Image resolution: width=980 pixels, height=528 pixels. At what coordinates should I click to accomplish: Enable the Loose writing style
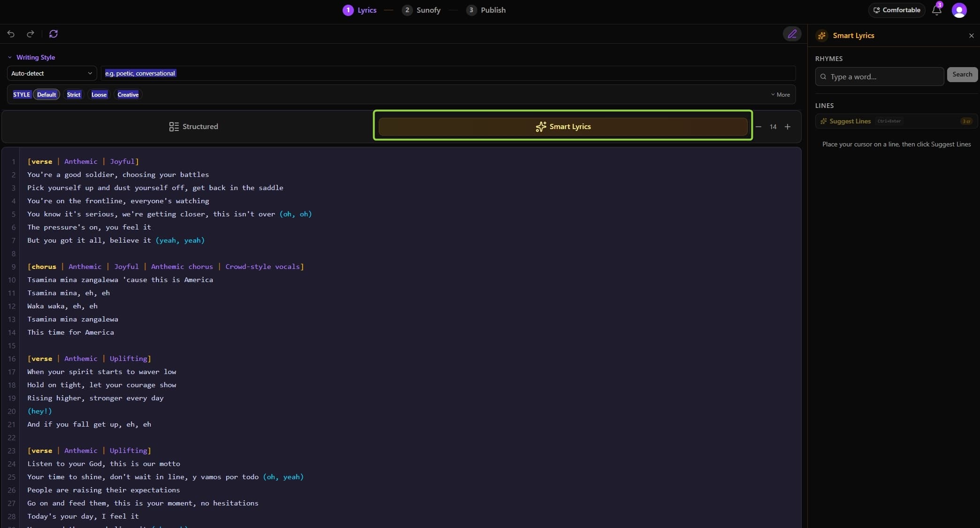coord(99,94)
